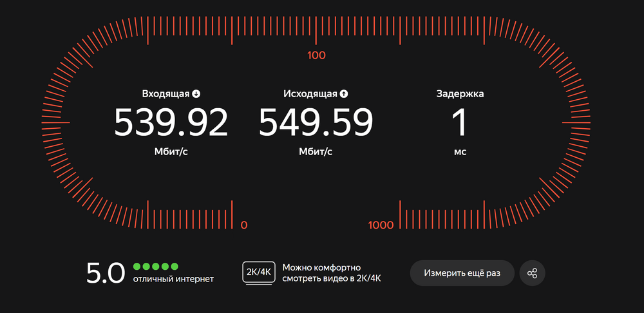644x313 pixels.
Task: Click "Мбит/с" unit under 539.92
Action: coord(171,151)
